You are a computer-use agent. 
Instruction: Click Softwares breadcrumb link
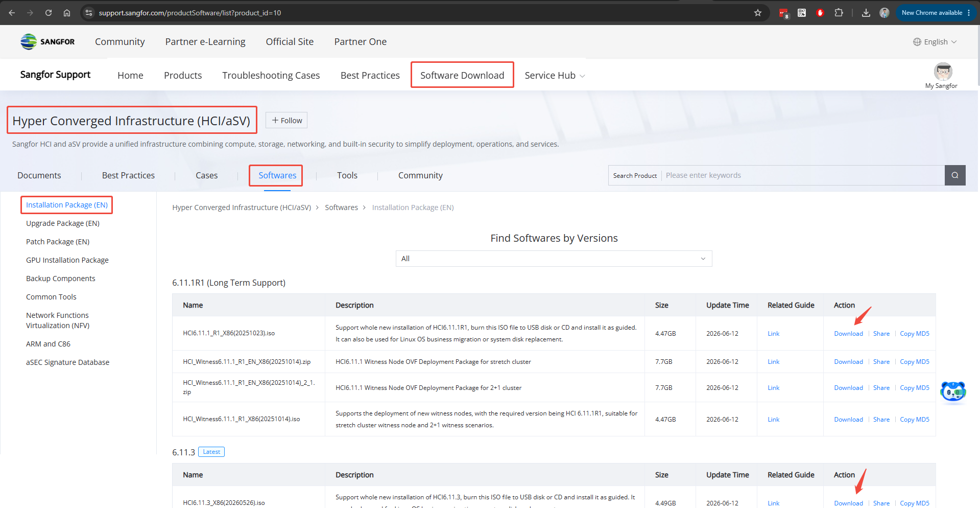[341, 207]
